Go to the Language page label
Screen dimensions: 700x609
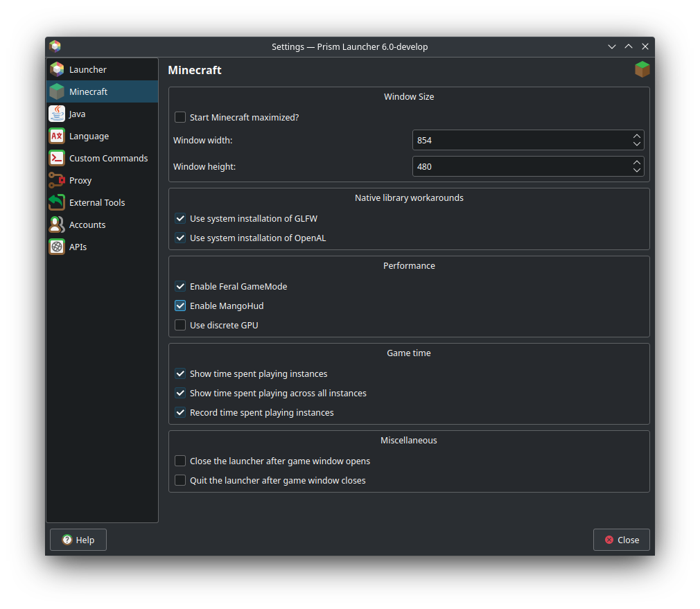[89, 136]
